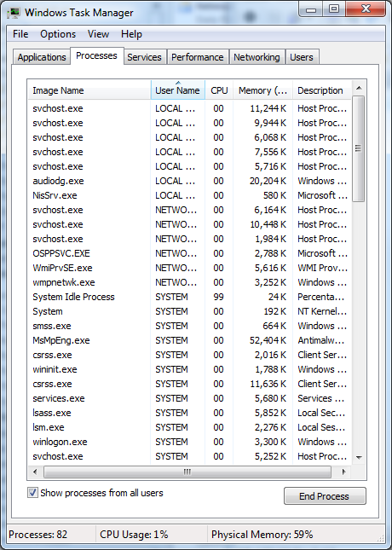Click the Task Manager title bar icon

tap(14, 13)
